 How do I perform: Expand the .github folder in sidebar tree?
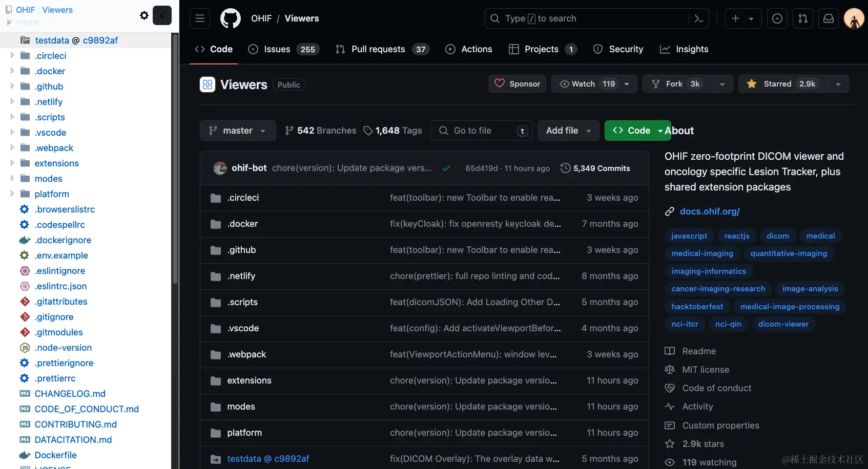(12, 86)
